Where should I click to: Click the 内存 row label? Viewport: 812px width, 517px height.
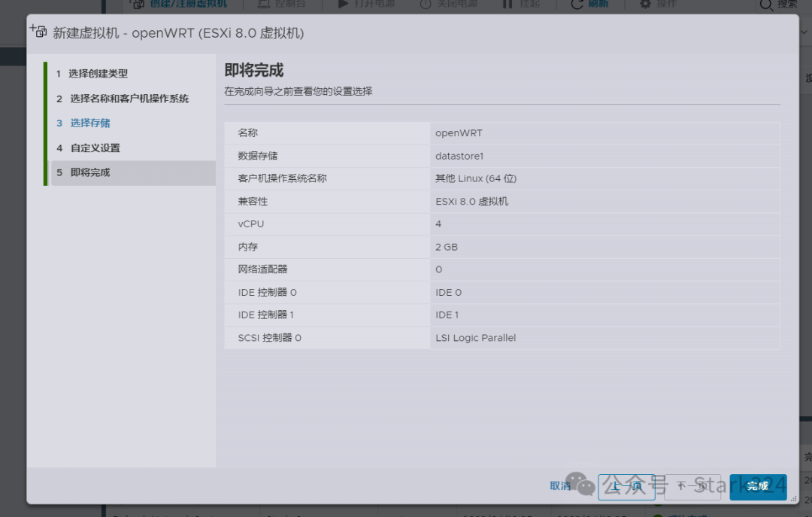pyautogui.click(x=247, y=247)
